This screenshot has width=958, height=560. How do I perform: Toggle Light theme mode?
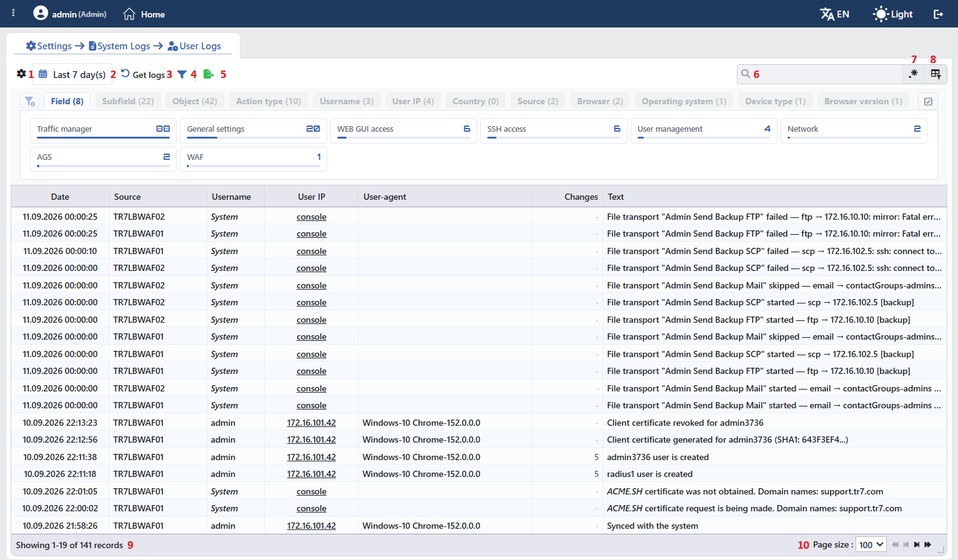pyautogui.click(x=892, y=14)
